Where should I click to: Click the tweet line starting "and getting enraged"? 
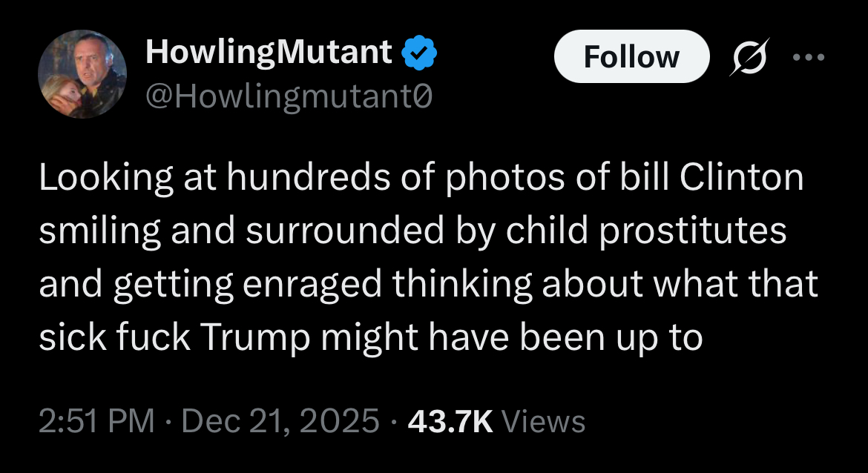click(428, 285)
